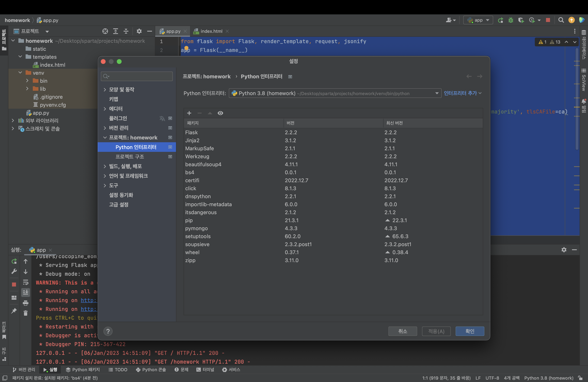
Task: Click 취소 button in settings dialog
Action: pos(403,331)
